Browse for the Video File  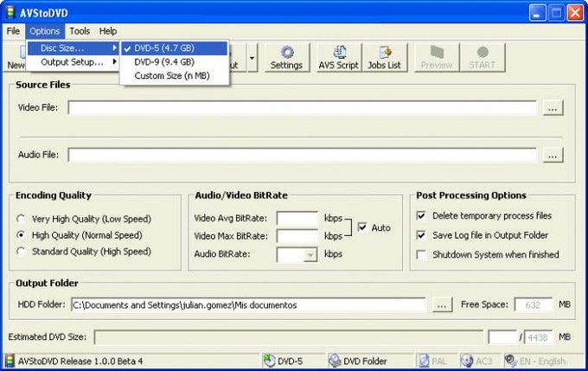point(553,108)
